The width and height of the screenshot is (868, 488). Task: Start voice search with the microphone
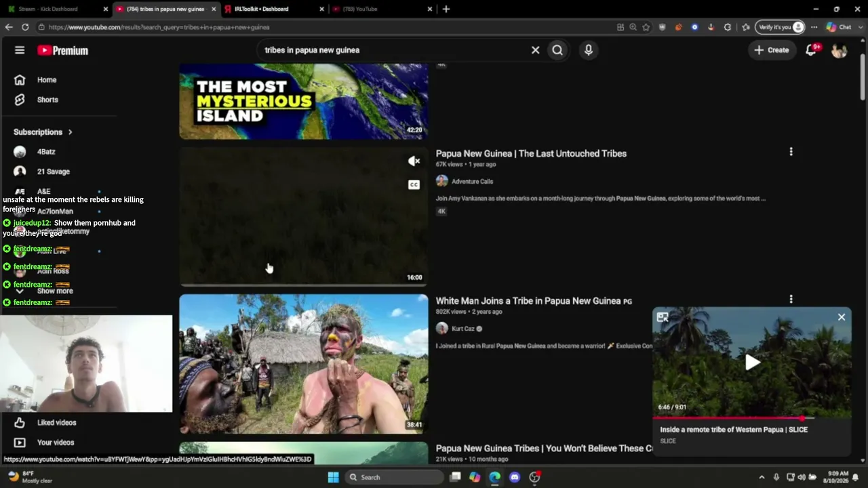click(x=589, y=50)
